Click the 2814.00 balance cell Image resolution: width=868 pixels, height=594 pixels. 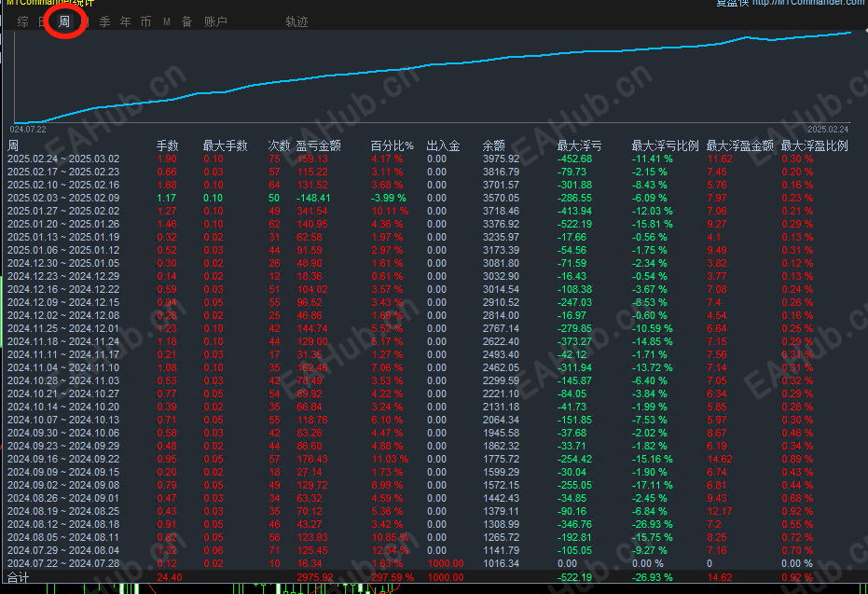tap(501, 315)
